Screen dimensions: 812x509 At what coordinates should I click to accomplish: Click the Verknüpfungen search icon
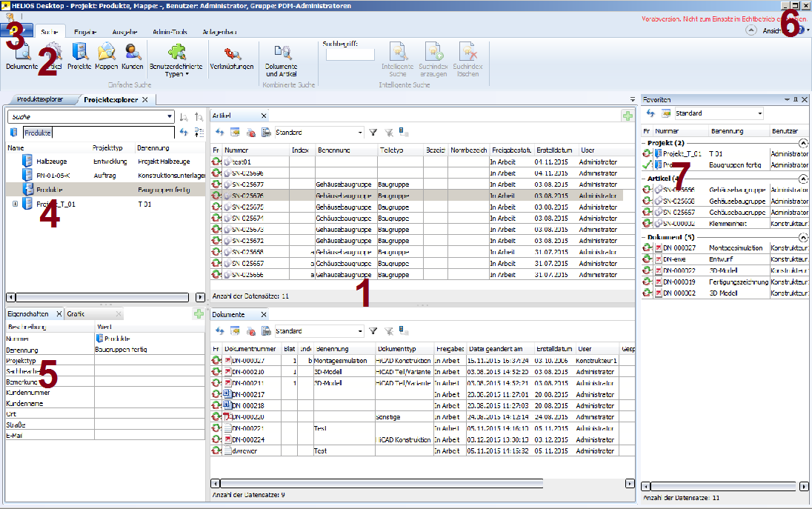point(231,54)
